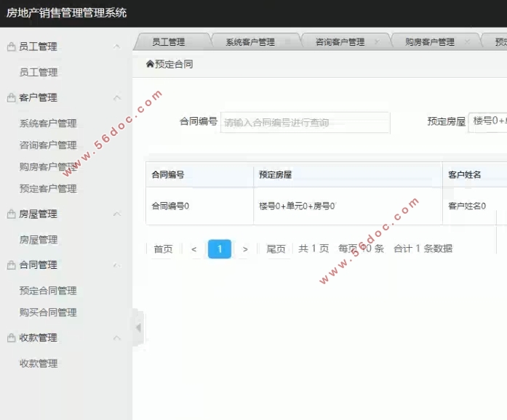Collapse the 房屋管理 sidebar group chevron
507x420 pixels.
coord(117,214)
